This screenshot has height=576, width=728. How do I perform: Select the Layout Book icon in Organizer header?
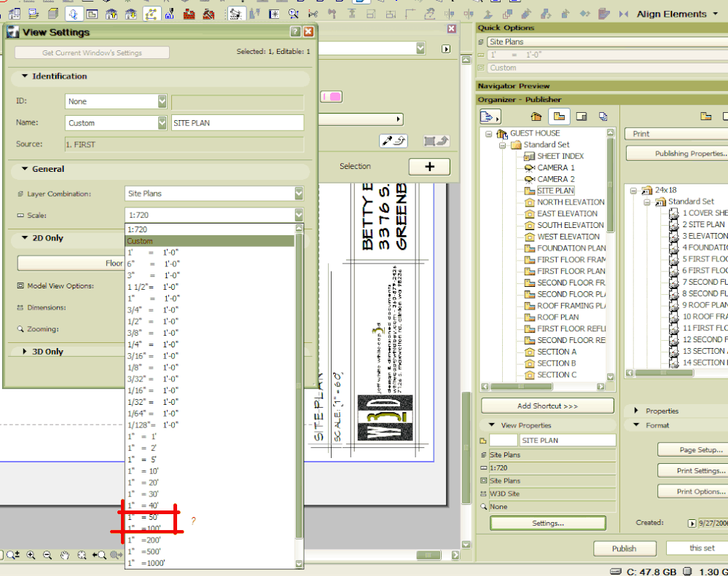557,116
